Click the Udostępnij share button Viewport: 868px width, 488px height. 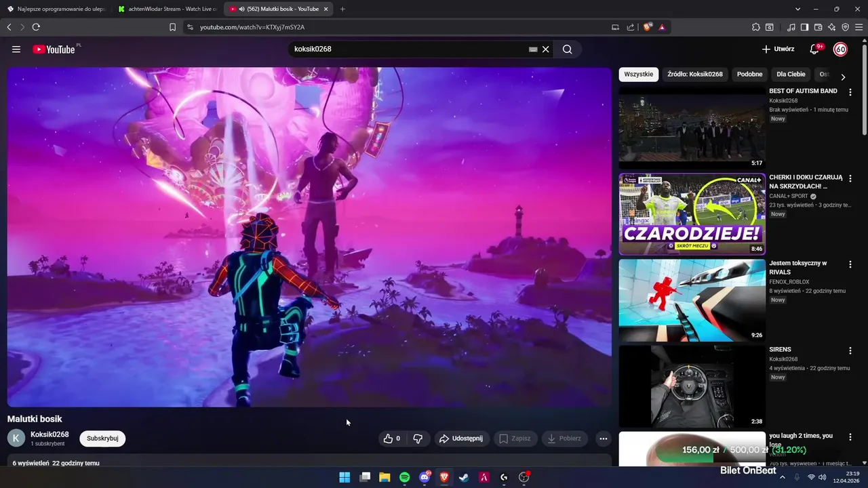tap(461, 439)
